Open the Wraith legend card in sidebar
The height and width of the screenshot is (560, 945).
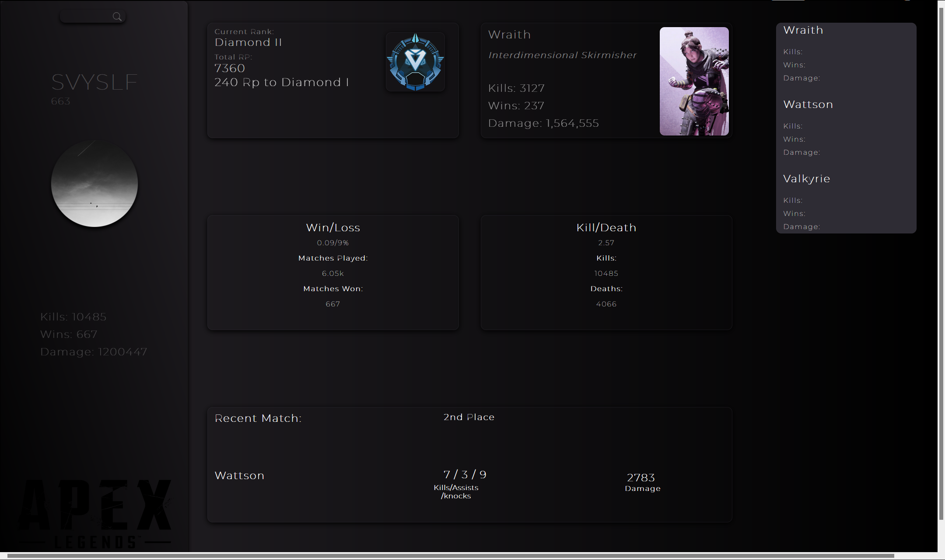pos(803,30)
